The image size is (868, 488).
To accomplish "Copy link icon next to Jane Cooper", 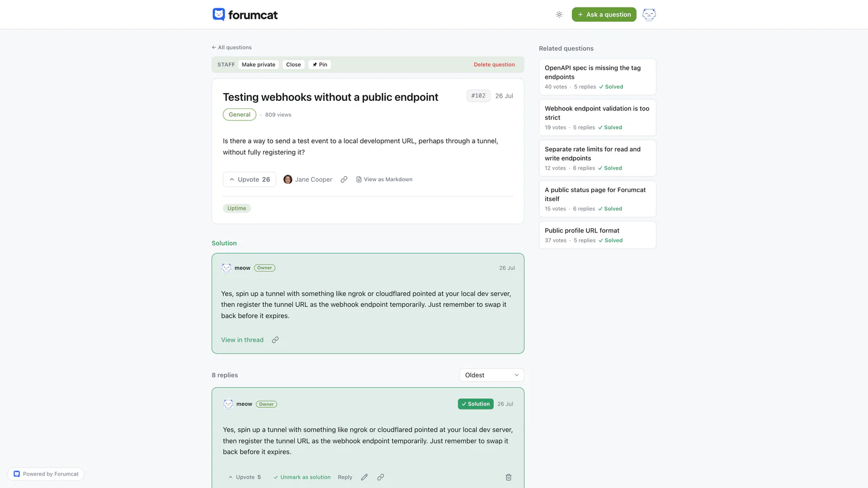I will [x=344, y=179].
